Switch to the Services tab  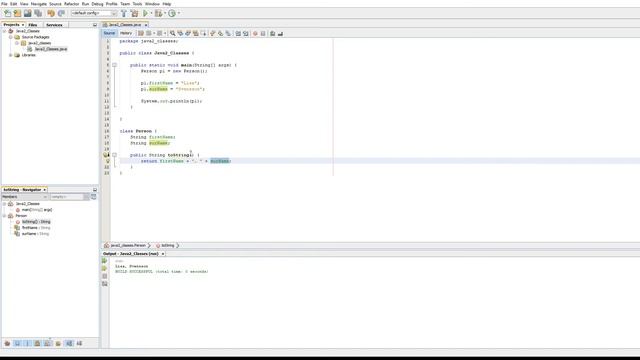54,25
